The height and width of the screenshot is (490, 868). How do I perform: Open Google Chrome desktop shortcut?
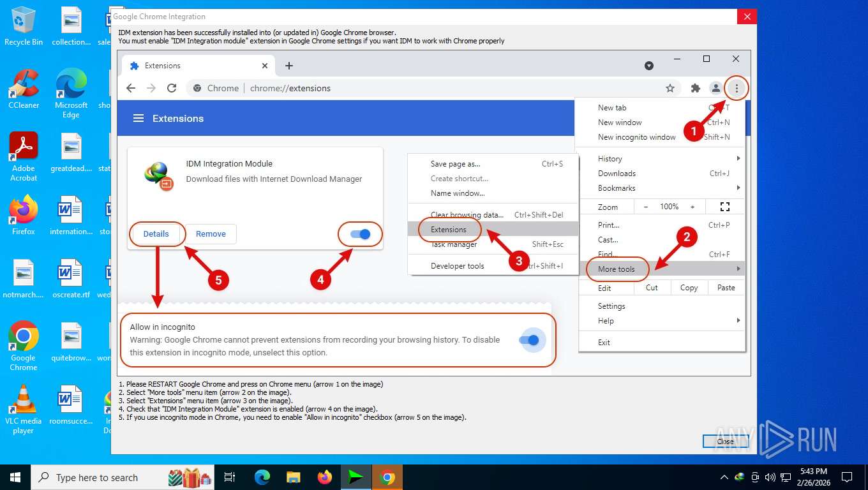click(24, 346)
